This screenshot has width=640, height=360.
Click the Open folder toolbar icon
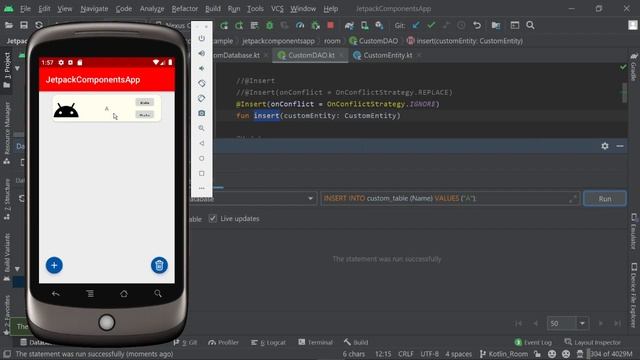point(9,25)
